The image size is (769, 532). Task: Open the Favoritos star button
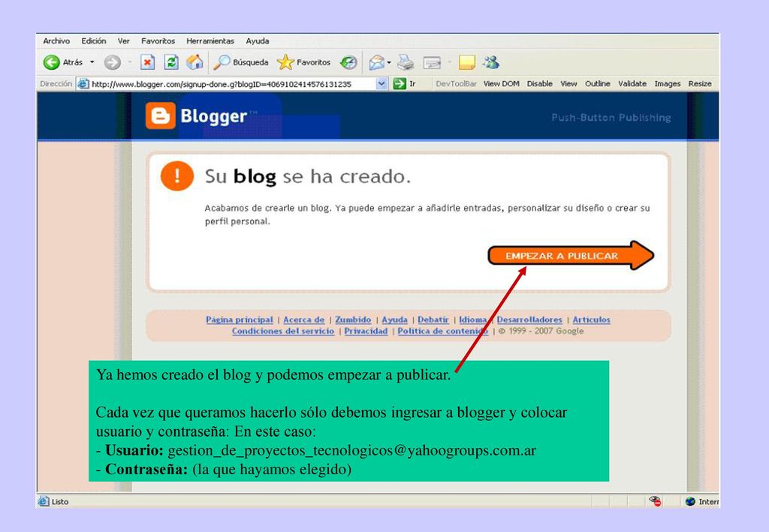(x=303, y=62)
